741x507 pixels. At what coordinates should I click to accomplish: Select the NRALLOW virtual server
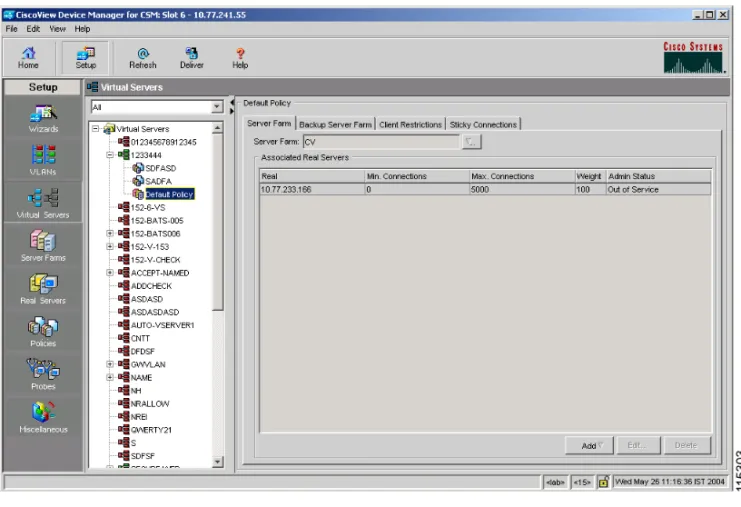pos(150,404)
